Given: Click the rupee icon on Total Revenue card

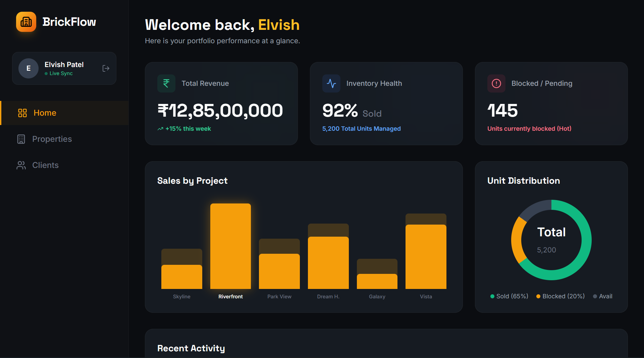Looking at the screenshot, I should [x=166, y=83].
